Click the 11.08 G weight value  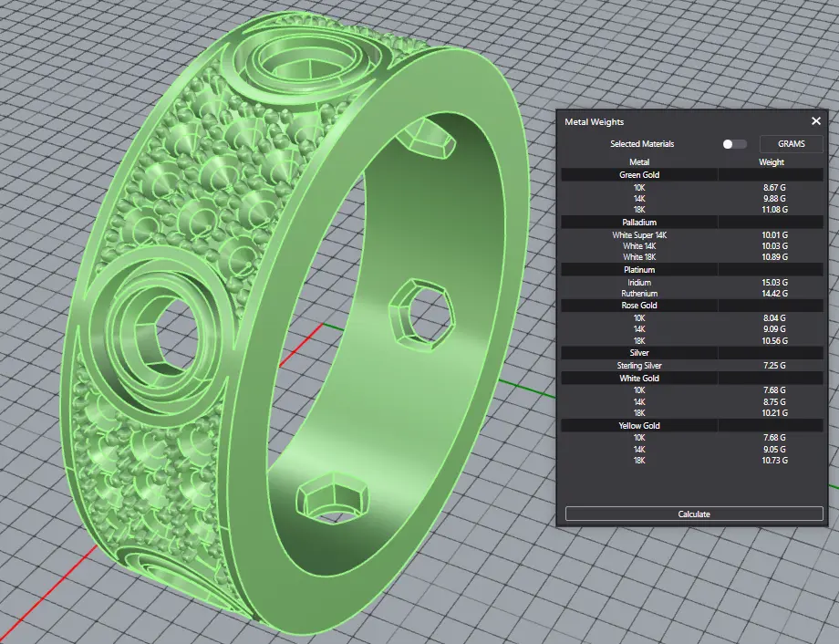(774, 210)
